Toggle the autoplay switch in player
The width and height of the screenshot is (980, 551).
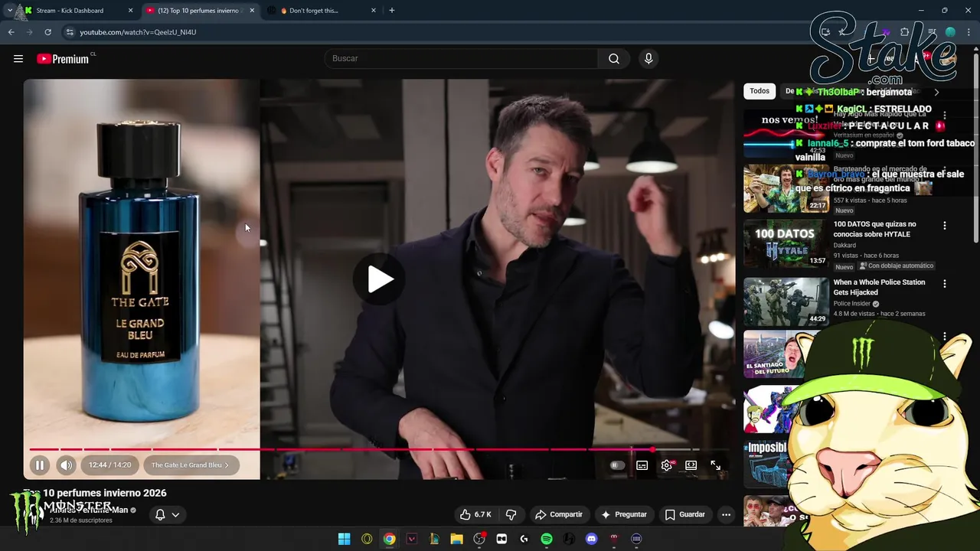pos(617,465)
